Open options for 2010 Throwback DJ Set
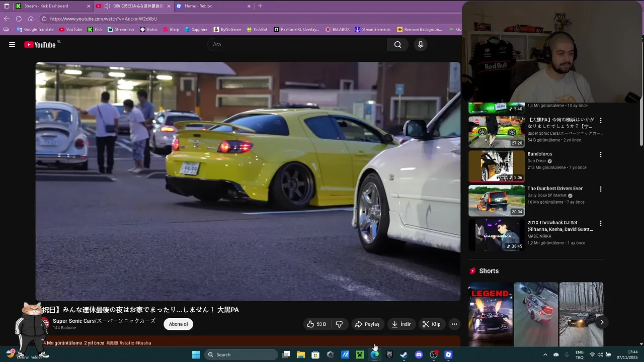 click(600, 223)
